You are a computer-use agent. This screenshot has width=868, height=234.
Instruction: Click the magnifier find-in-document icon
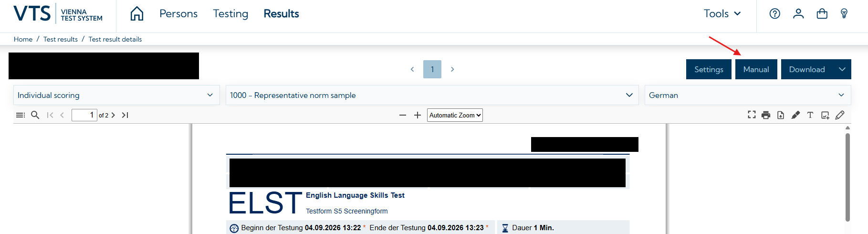[35, 115]
